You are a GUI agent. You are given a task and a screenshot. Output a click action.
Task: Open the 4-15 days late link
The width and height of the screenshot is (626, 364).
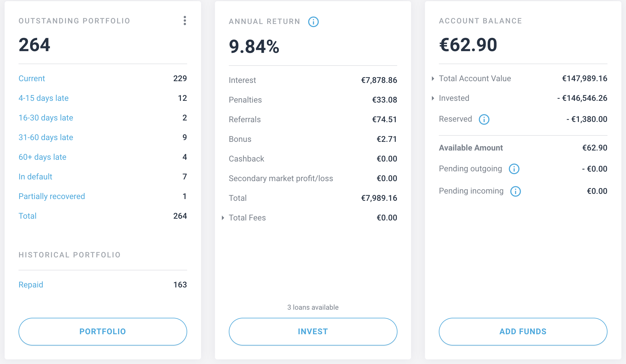(x=43, y=98)
